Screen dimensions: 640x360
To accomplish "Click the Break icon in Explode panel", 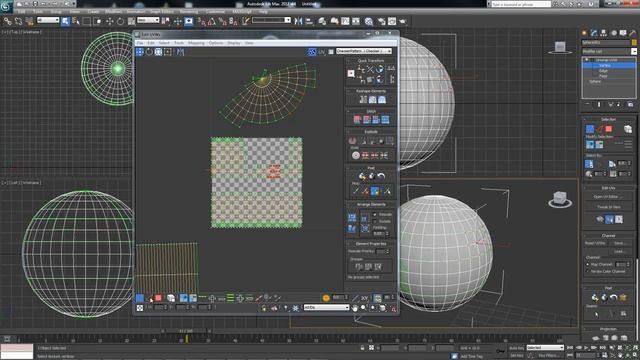I will 353,141.
